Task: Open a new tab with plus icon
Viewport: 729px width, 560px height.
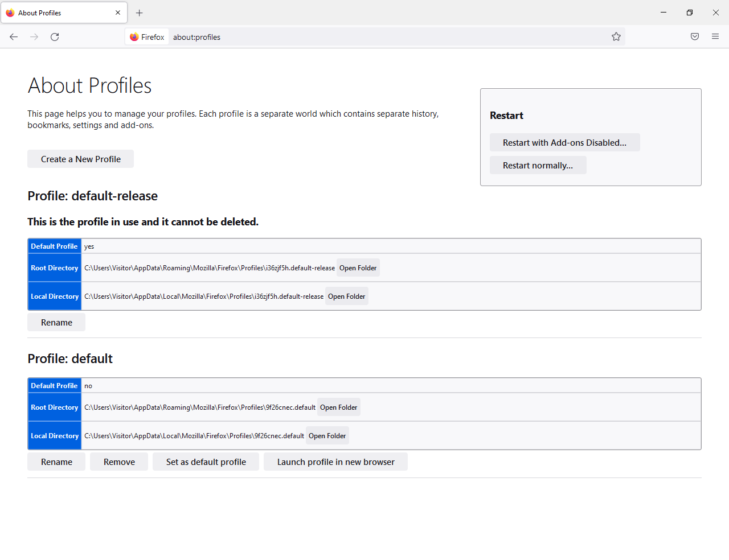Action: point(140,13)
